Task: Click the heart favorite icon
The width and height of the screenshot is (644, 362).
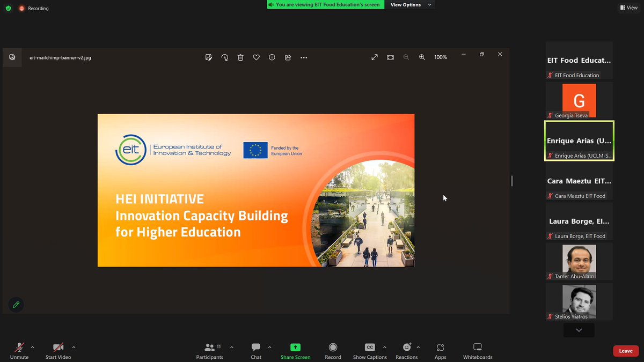Action: [257, 57]
